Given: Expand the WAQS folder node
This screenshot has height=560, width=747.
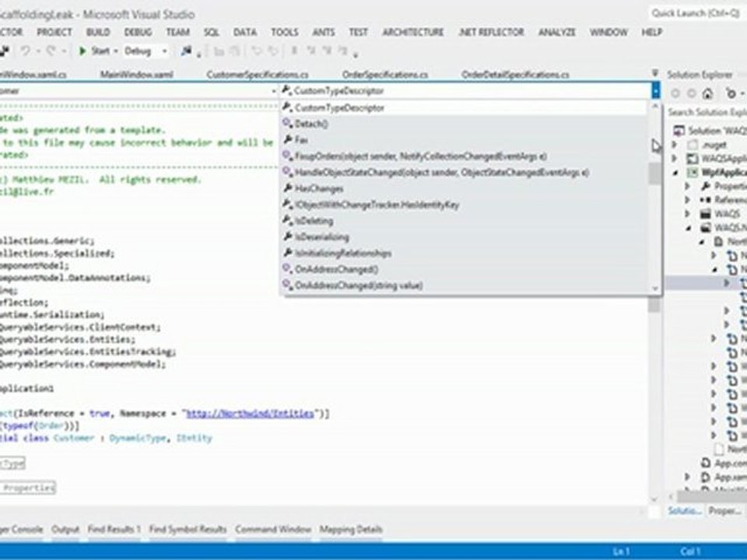Looking at the screenshot, I should (688, 214).
